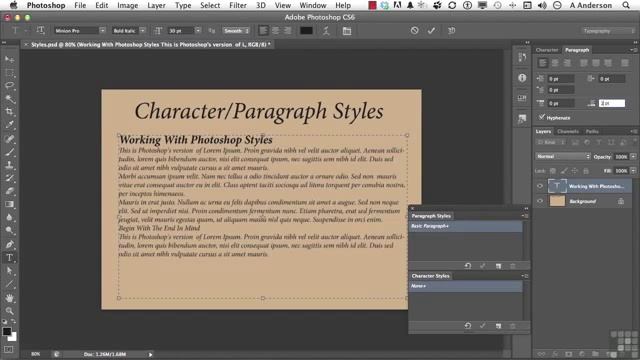Set center text in Paragraph panel
This screenshot has width=640, height=360.
click(x=555, y=63)
